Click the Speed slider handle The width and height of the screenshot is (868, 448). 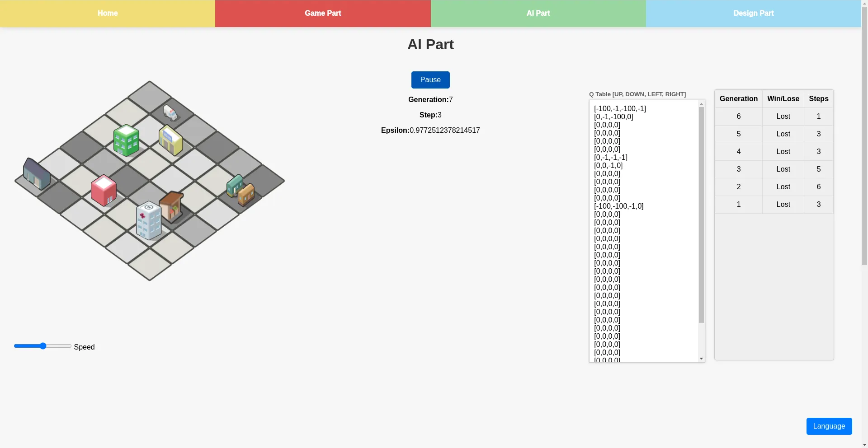(x=43, y=346)
